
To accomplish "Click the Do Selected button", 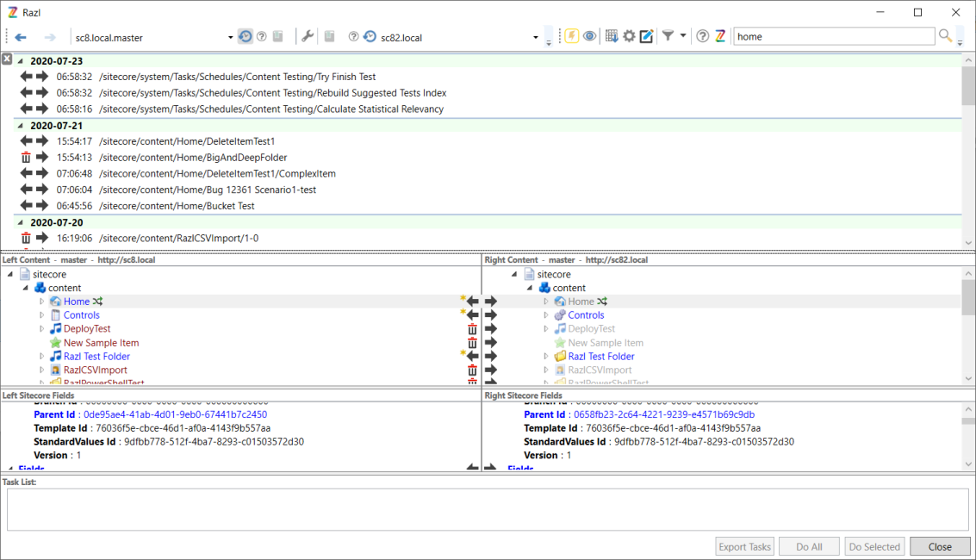I will tap(874, 546).
